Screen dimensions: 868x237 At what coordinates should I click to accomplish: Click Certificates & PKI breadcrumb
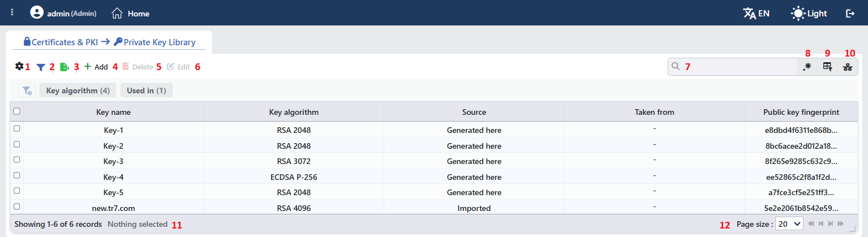(61, 42)
